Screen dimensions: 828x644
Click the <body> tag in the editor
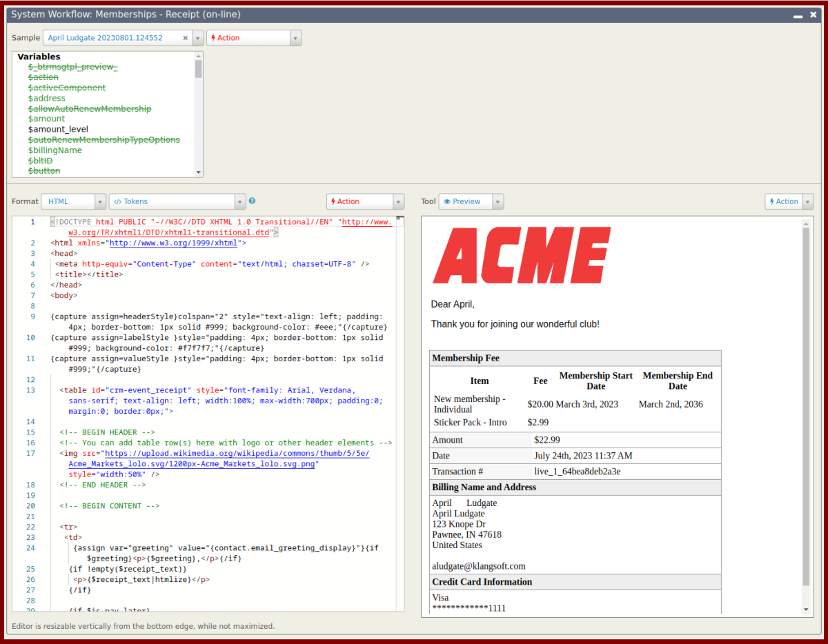[64, 295]
